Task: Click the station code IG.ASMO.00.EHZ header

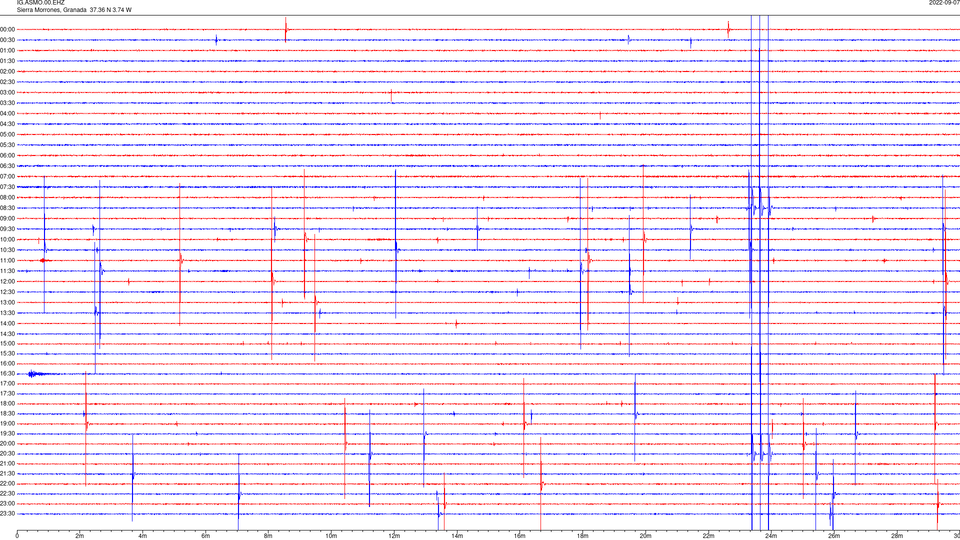Action: [x=40, y=3]
